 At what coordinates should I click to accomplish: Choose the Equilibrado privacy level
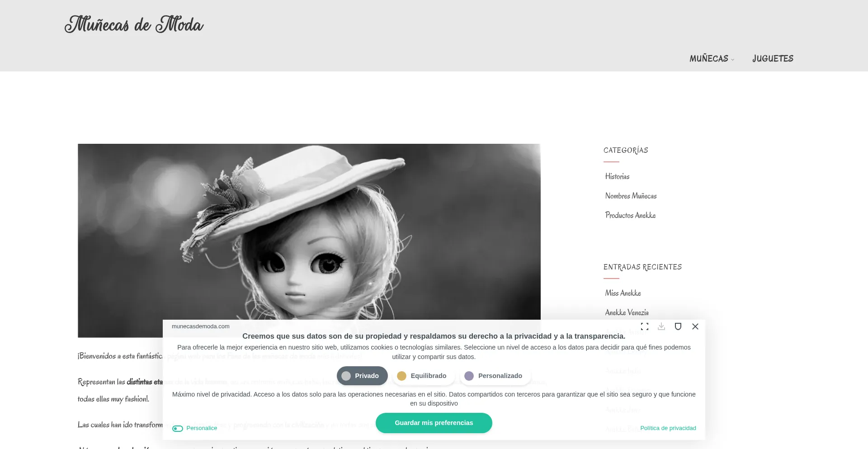(x=423, y=376)
